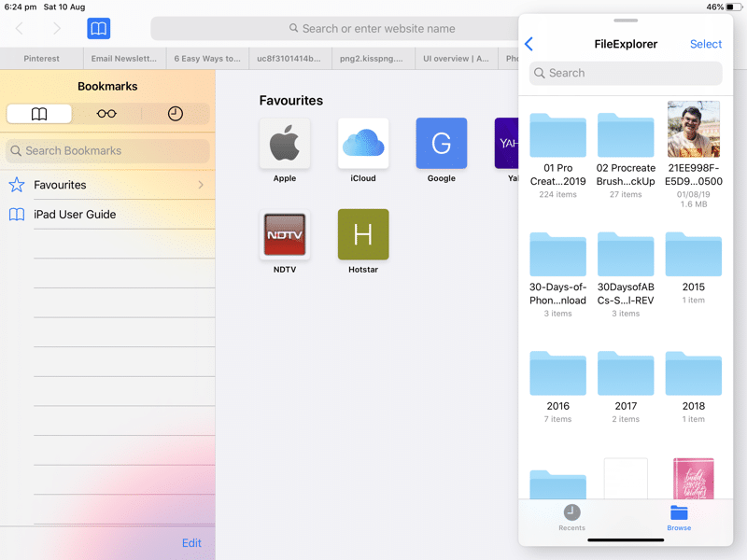View browsing History via the clock icon

pos(174,113)
